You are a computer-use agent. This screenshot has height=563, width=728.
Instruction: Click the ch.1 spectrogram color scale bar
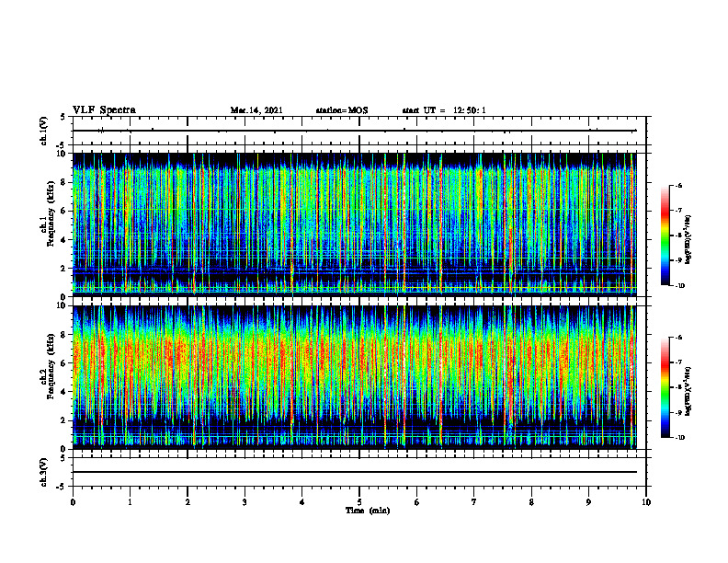(665, 236)
